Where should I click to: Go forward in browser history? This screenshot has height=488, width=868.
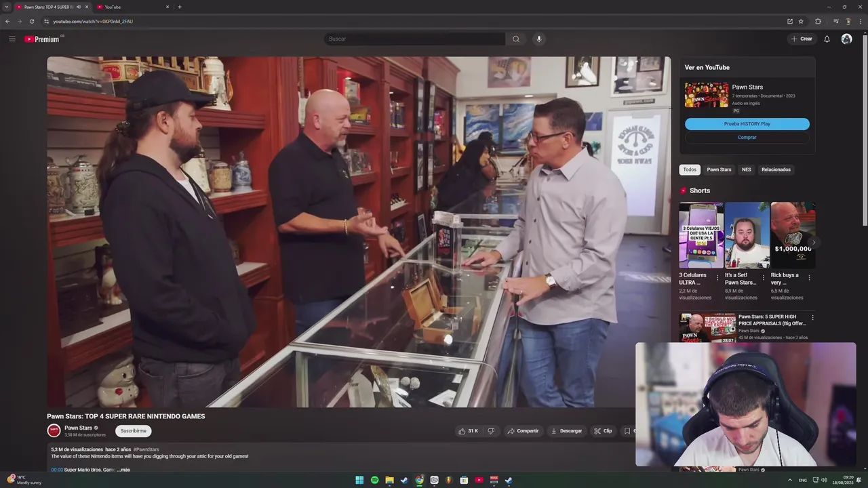click(x=19, y=21)
